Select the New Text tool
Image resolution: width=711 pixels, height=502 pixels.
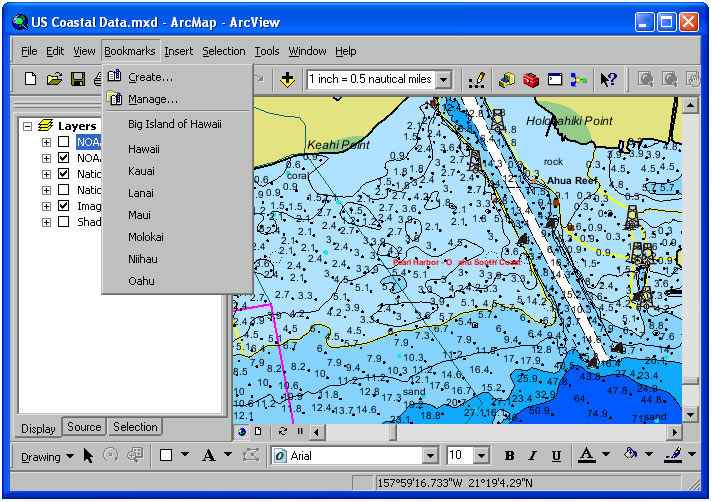(209, 455)
